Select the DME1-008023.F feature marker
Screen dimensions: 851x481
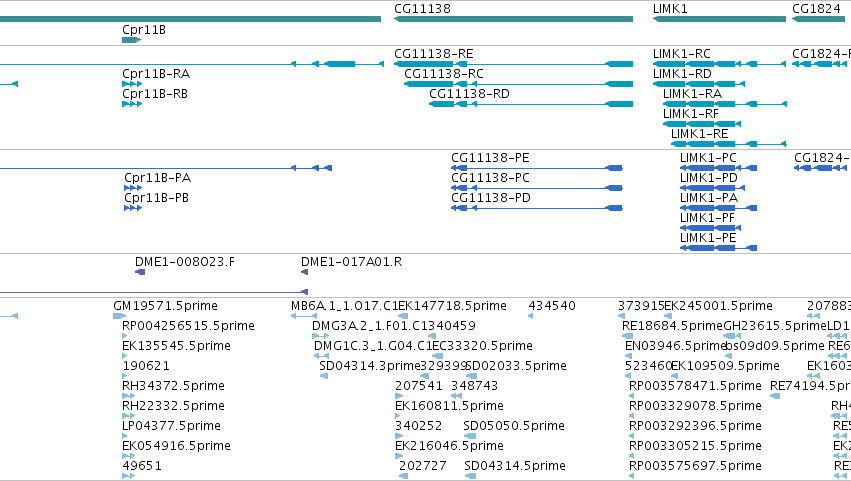tap(140, 272)
